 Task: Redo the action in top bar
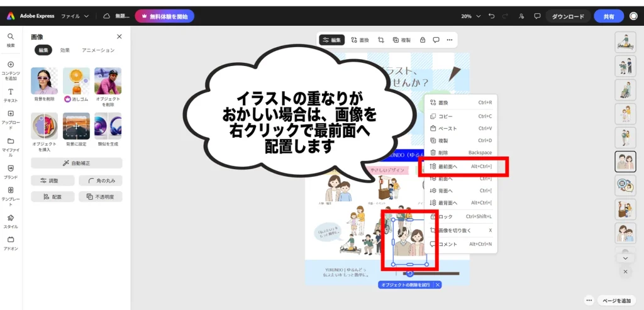click(x=505, y=16)
